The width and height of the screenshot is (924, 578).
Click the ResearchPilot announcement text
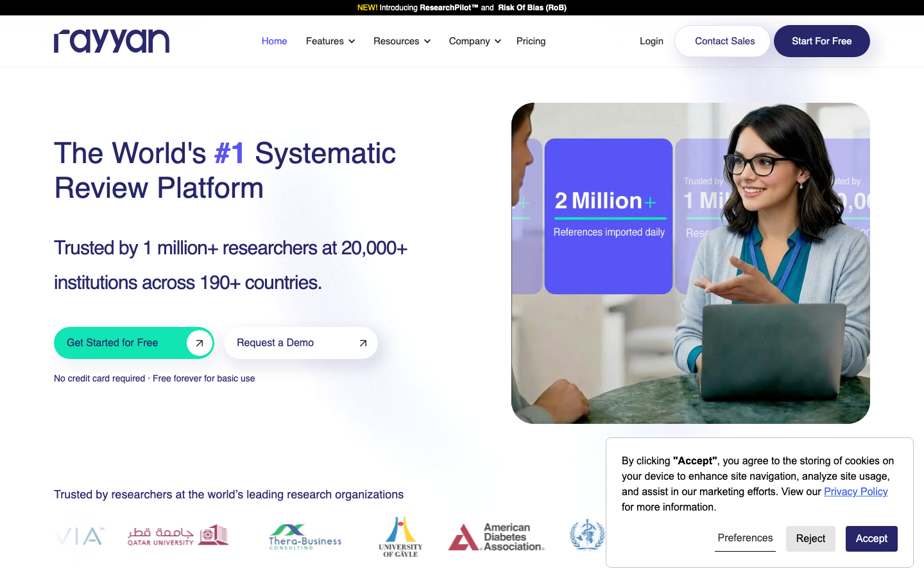click(449, 8)
